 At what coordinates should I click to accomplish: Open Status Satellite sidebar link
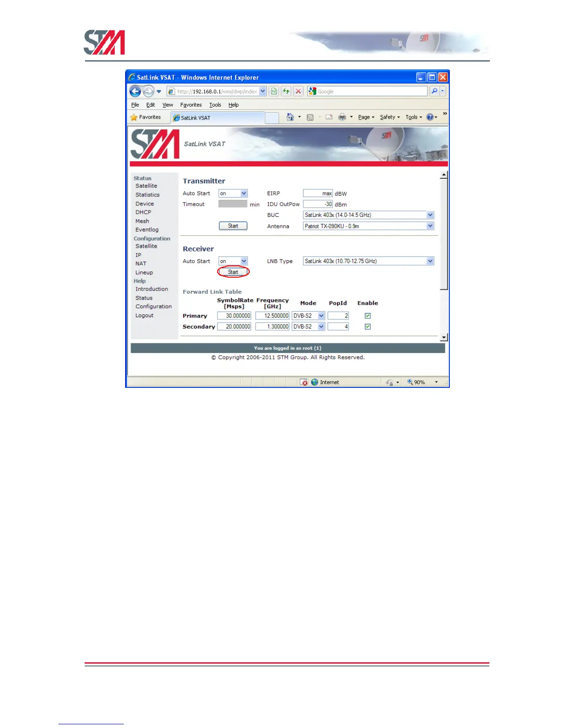(x=146, y=186)
